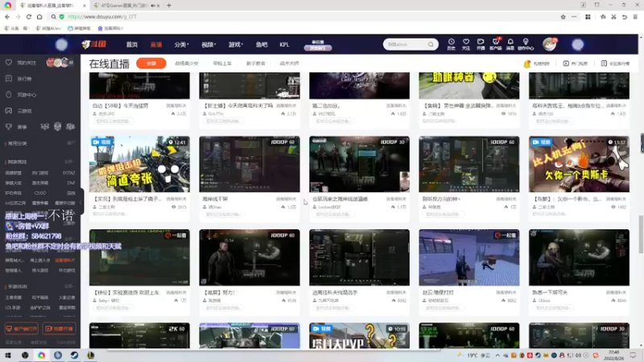The height and width of the screenshot is (362, 644).
Task: Open the 礼物列表 gift link
Action: (537, 64)
